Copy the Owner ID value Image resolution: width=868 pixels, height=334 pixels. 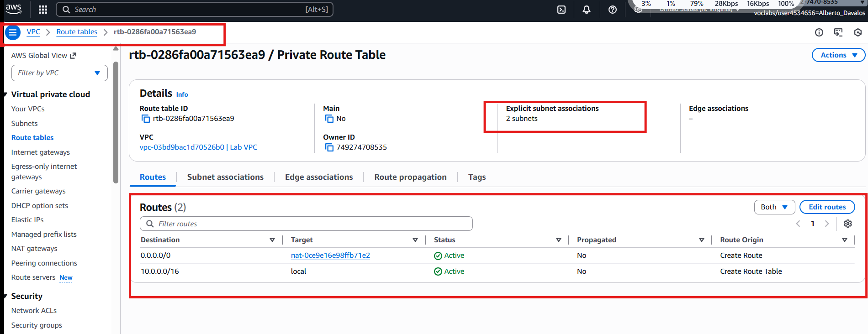click(329, 147)
